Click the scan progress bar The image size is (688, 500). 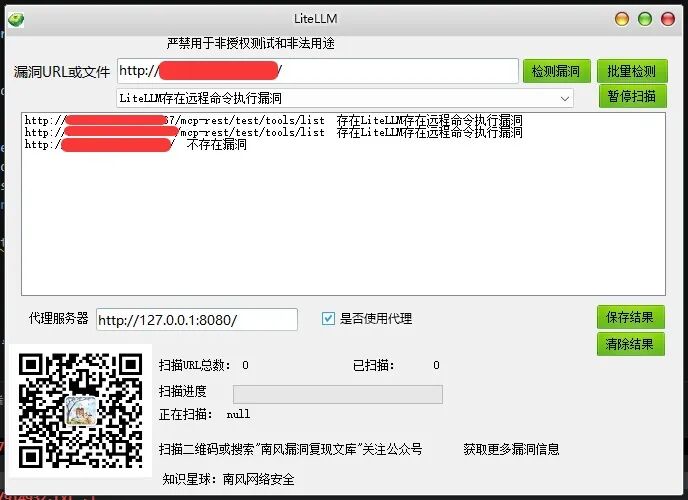pyautogui.click(x=338, y=394)
